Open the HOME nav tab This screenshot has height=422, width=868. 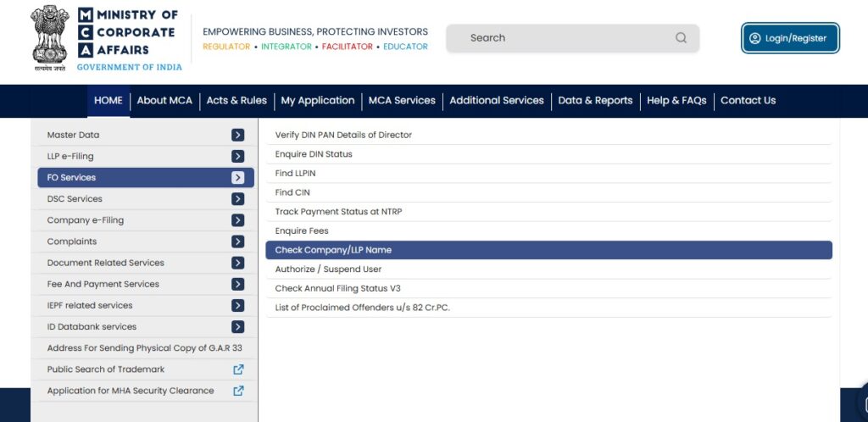pyautogui.click(x=108, y=101)
